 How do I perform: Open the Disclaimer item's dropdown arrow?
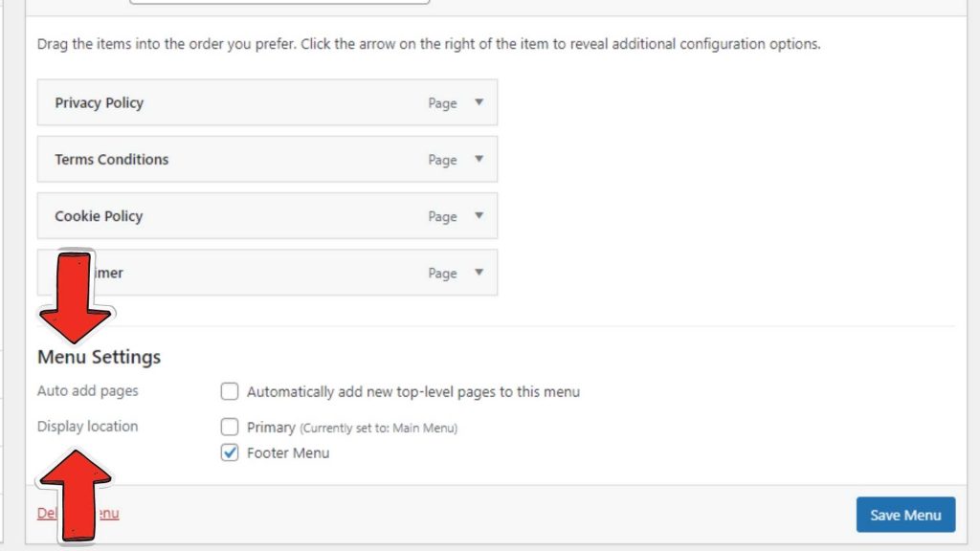click(479, 273)
